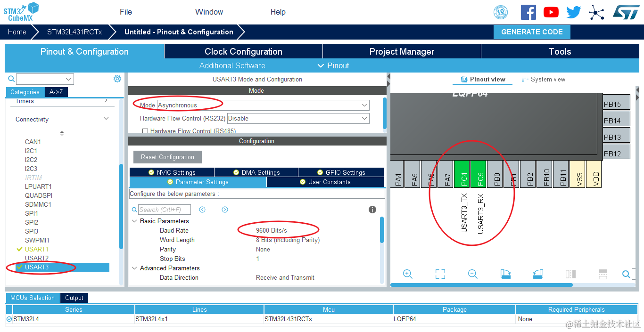This screenshot has height=332, width=644.
Task: Open category settings gear icon
Action: click(x=117, y=79)
